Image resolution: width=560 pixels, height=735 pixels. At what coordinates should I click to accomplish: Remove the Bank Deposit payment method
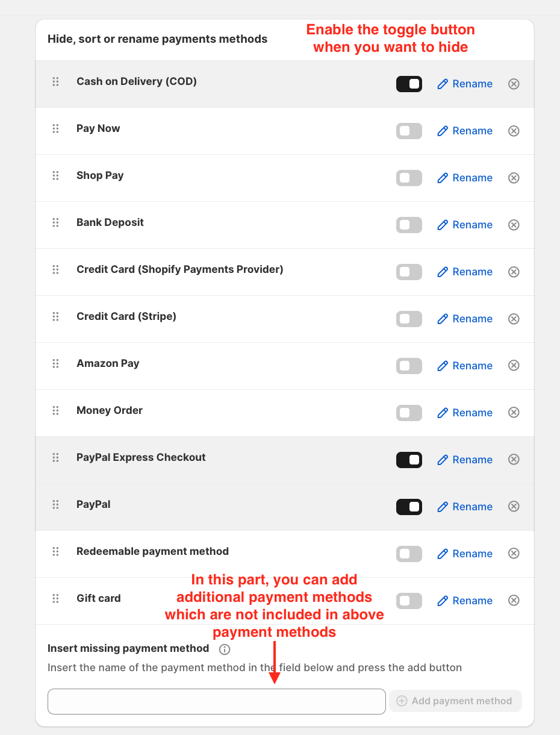[514, 225]
